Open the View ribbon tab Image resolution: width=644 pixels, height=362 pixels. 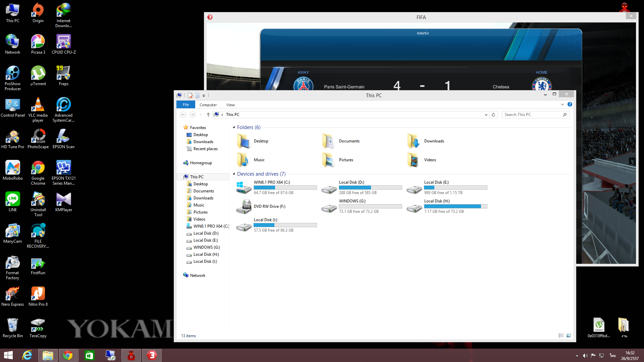click(230, 105)
